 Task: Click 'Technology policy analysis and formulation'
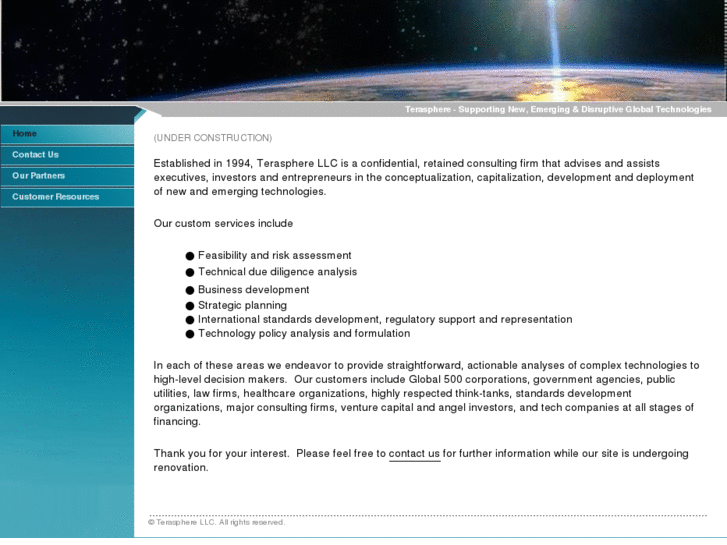(x=304, y=333)
